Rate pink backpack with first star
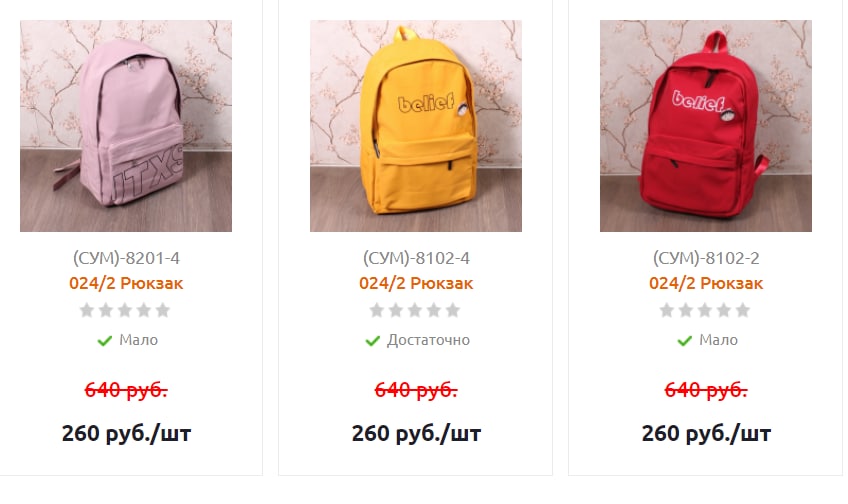848x504 pixels. [87, 310]
